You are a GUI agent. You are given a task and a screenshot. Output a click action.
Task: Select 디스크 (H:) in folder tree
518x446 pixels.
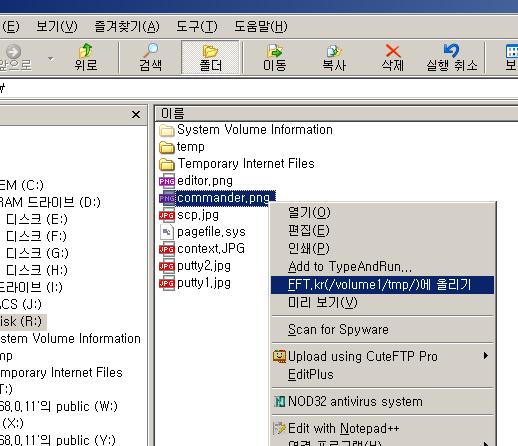tap(37, 270)
